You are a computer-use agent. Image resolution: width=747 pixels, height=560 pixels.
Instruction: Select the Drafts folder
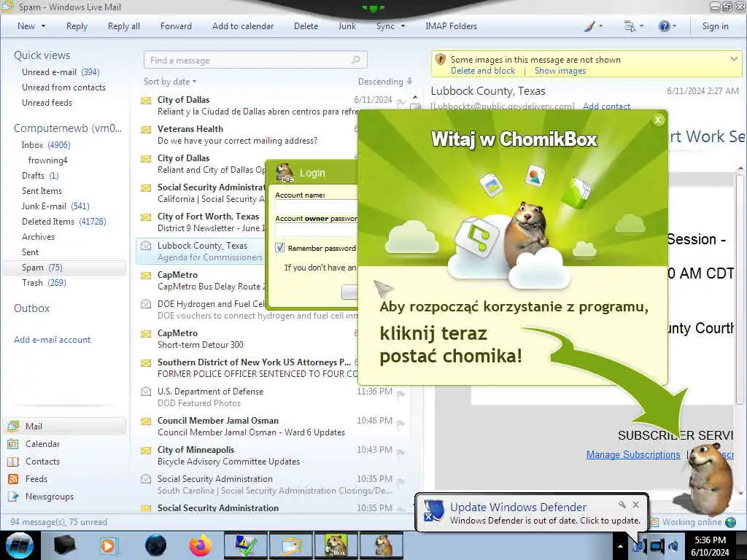[x=40, y=175]
